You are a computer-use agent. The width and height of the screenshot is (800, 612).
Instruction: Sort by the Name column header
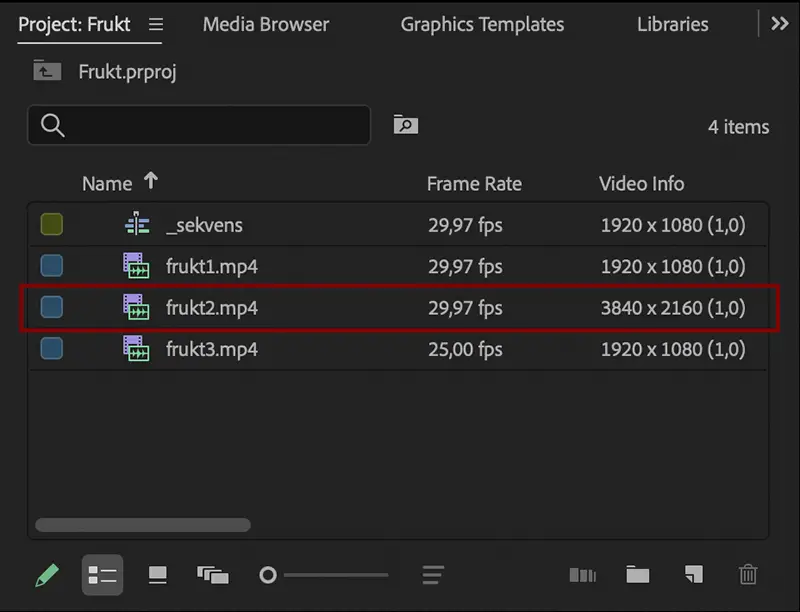tap(107, 184)
